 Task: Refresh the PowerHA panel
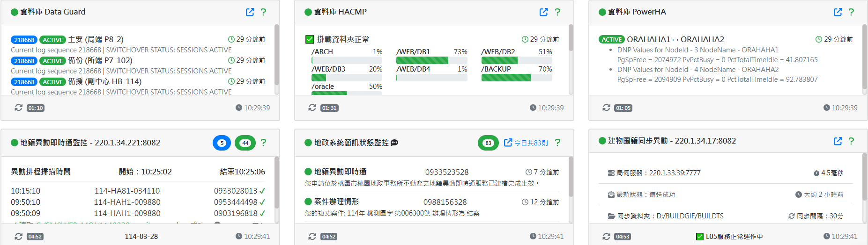click(x=606, y=108)
